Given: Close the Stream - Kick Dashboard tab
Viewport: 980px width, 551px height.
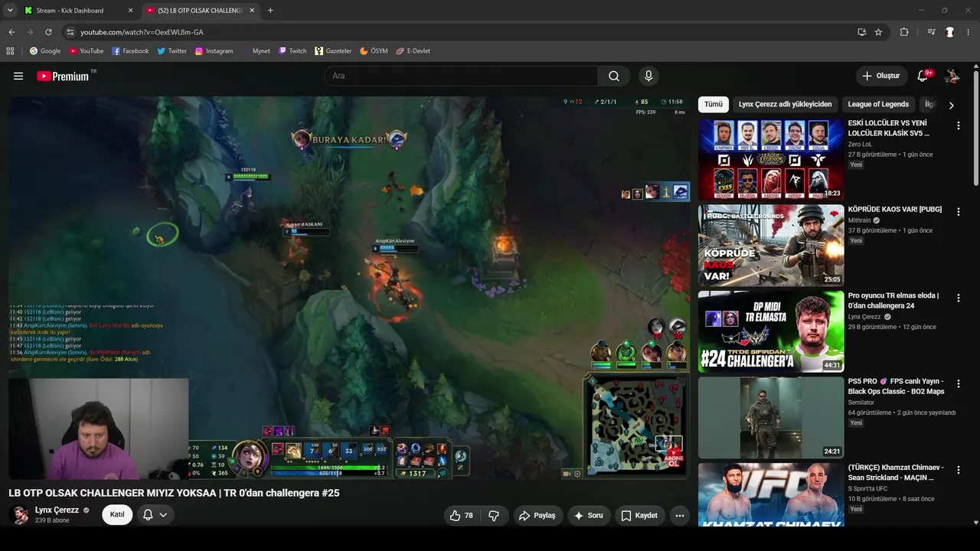Looking at the screenshot, I should pos(130,11).
